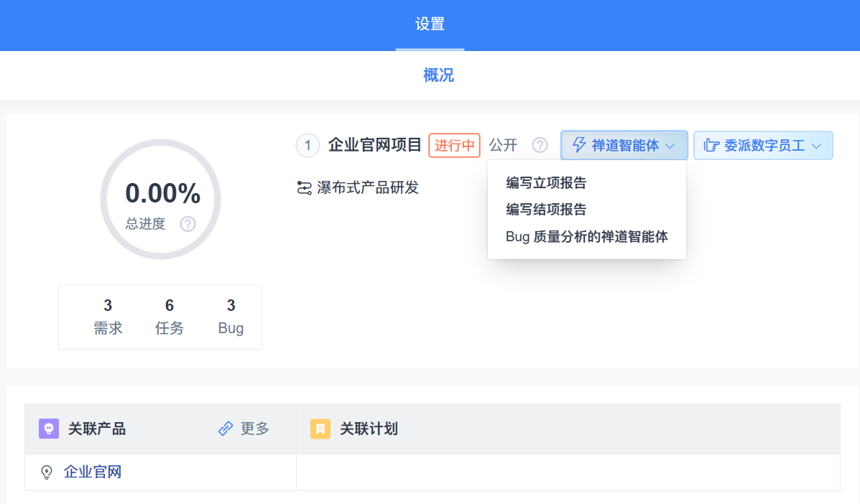The width and height of the screenshot is (860, 504).
Task: Click the purple 关联产品 icon
Action: (x=49, y=429)
